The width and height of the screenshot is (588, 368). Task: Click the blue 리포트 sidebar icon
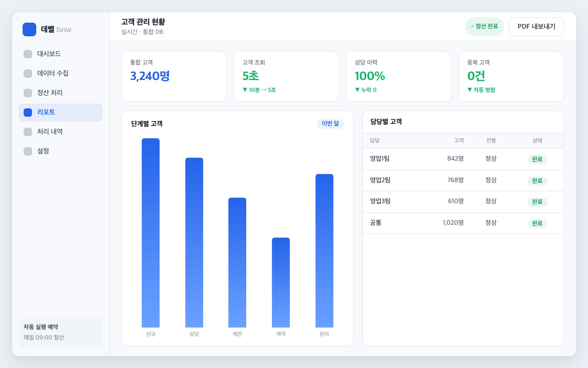click(28, 112)
